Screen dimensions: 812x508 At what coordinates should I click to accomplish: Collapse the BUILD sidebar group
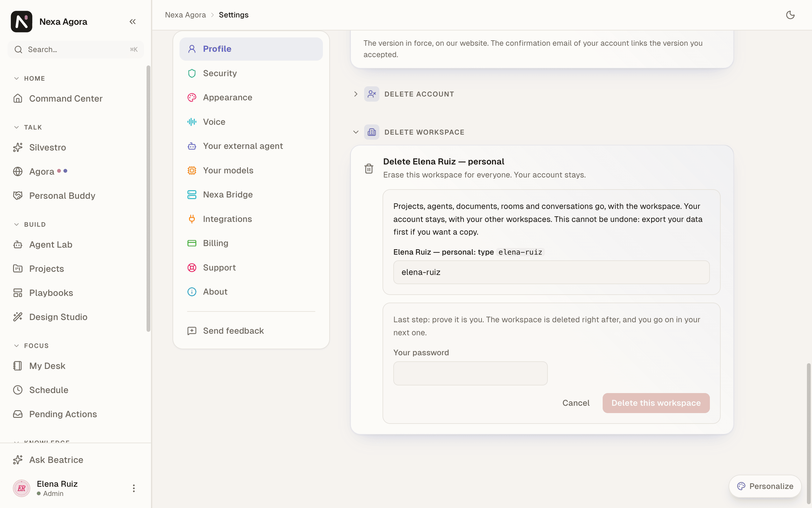tap(16, 224)
